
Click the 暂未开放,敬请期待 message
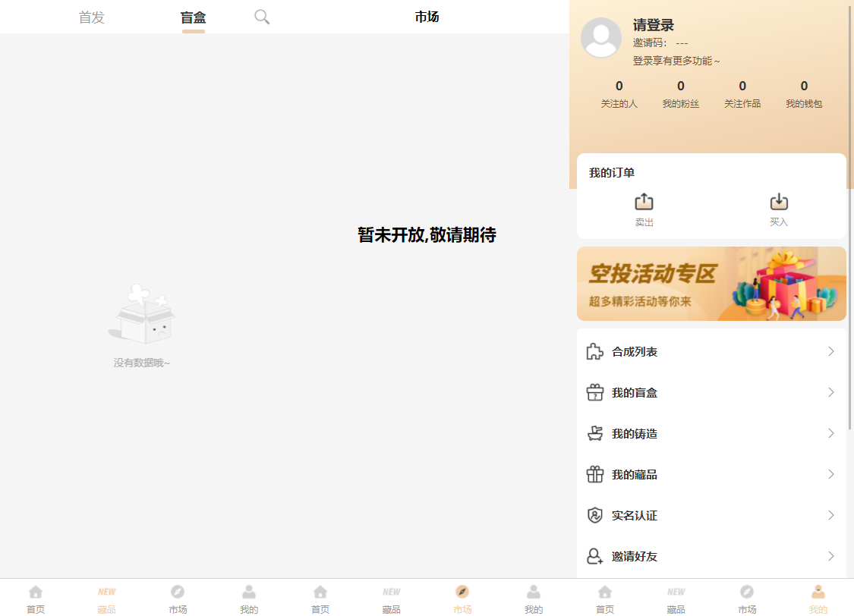(x=427, y=234)
